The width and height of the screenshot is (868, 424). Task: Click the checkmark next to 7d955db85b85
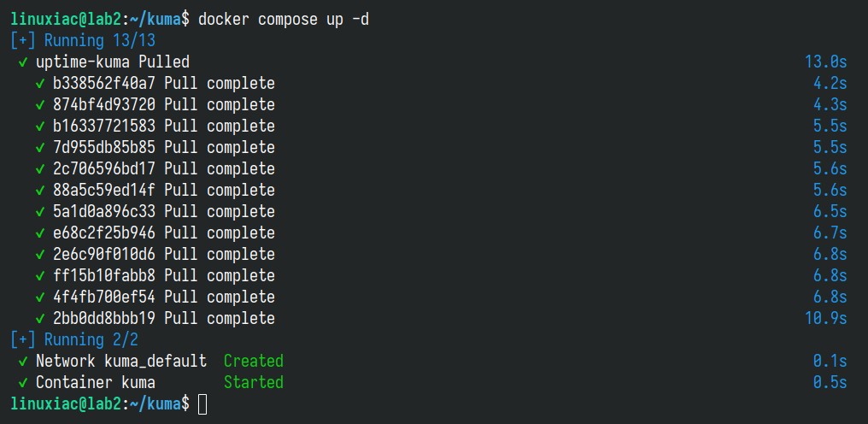pos(40,148)
